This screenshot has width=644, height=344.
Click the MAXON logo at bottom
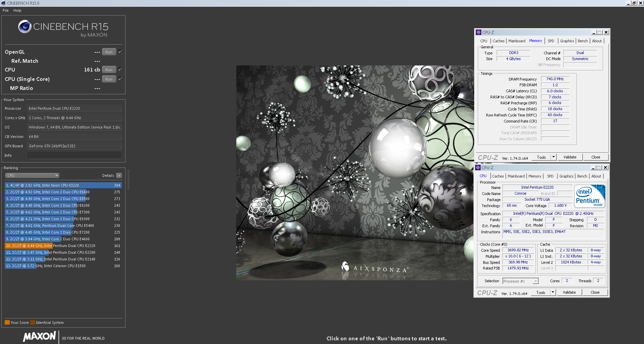[39, 337]
